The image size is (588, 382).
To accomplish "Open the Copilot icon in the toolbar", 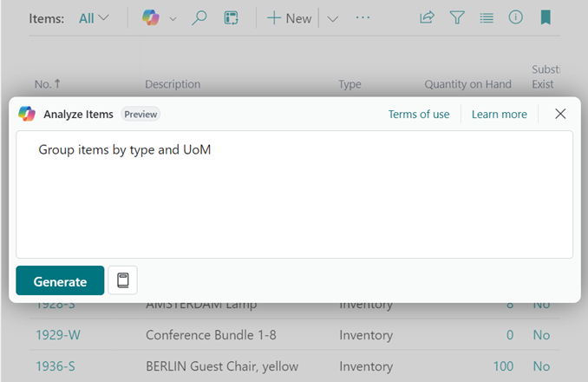I will point(150,17).
